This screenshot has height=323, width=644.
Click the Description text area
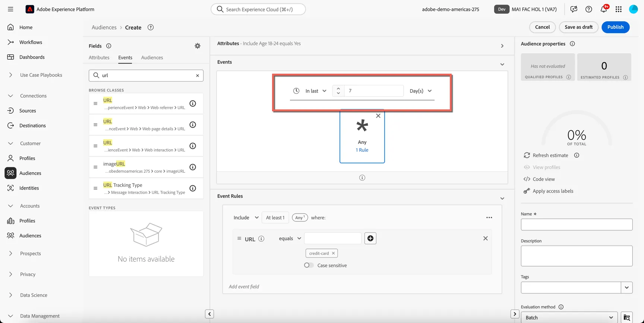tap(577, 256)
